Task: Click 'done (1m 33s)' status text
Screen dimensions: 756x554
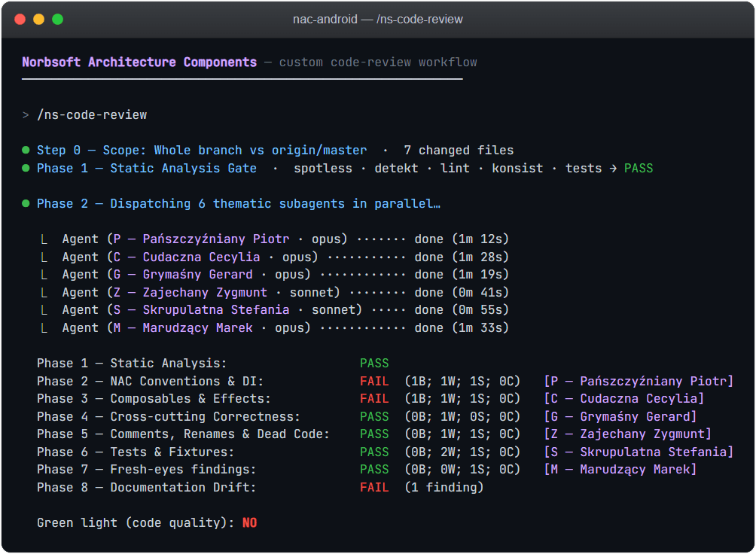Action: 462,328
